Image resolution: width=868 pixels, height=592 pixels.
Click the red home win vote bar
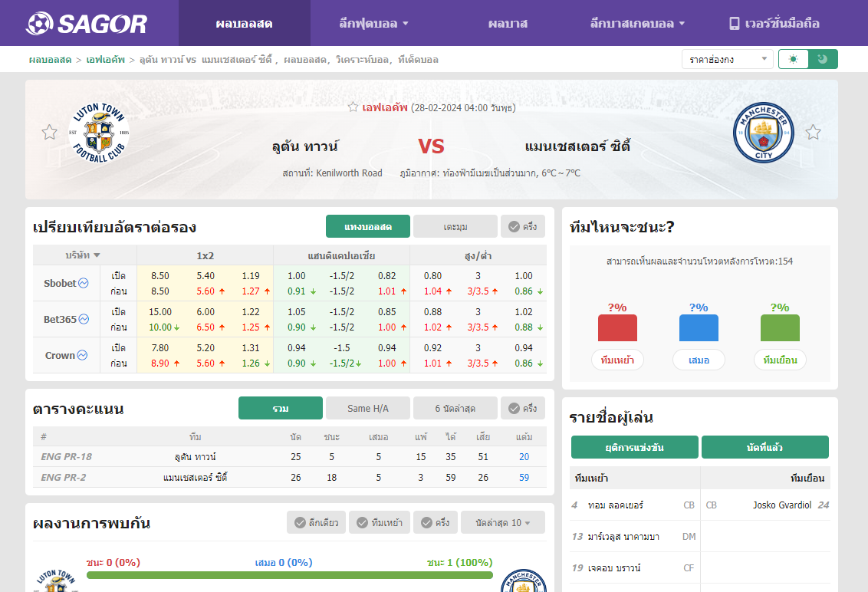(617, 328)
